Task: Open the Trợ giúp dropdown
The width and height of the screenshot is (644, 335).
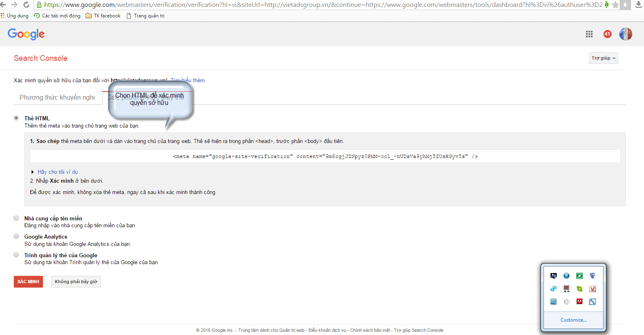Action: point(603,58)
